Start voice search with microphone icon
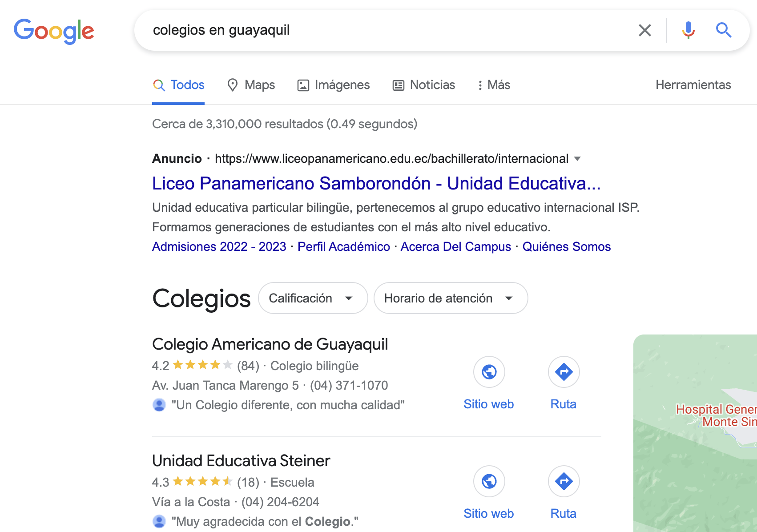The image size is (757, 532). tap(688, 30)
